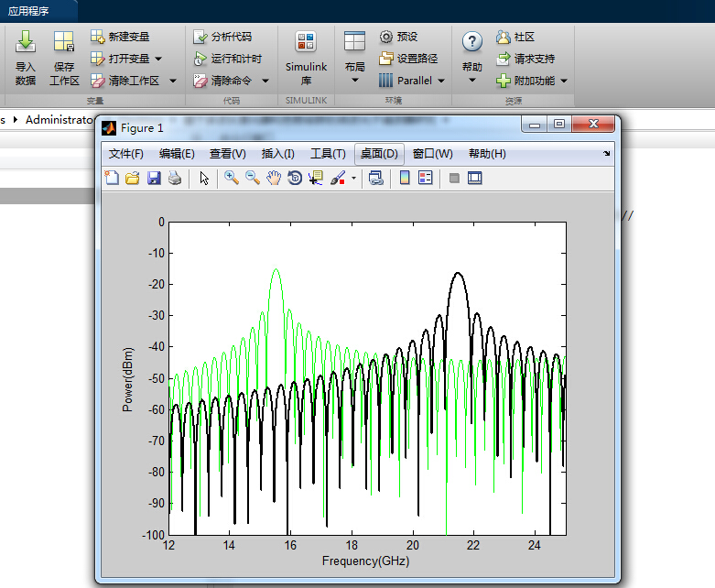
Task: Click the Save Workspace (保存工作区) icon
Action: point(64,42)
